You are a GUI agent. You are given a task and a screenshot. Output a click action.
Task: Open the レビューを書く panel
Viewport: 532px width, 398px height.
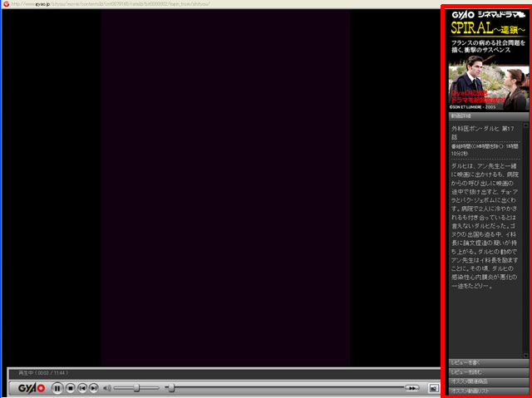[489, 363]
